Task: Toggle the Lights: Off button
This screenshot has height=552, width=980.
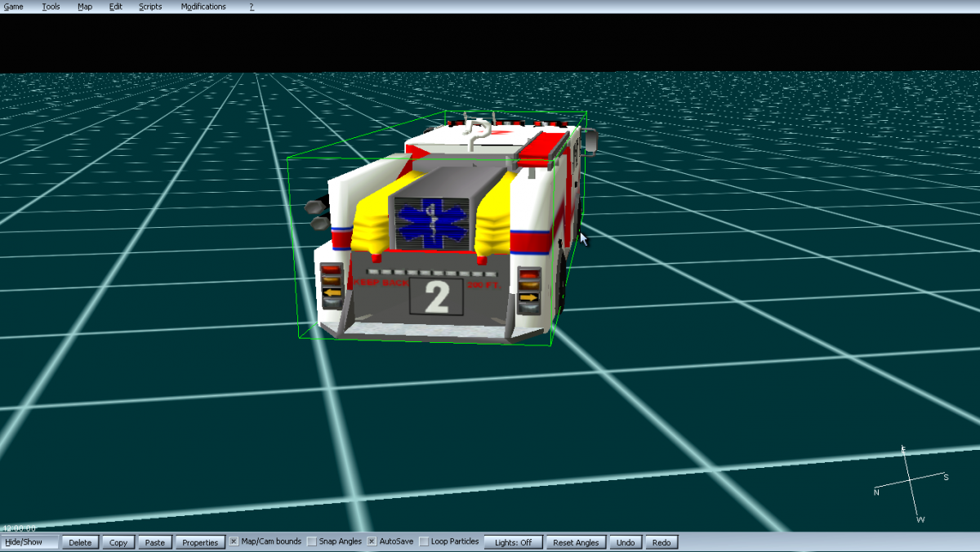Action: [513, 542]
